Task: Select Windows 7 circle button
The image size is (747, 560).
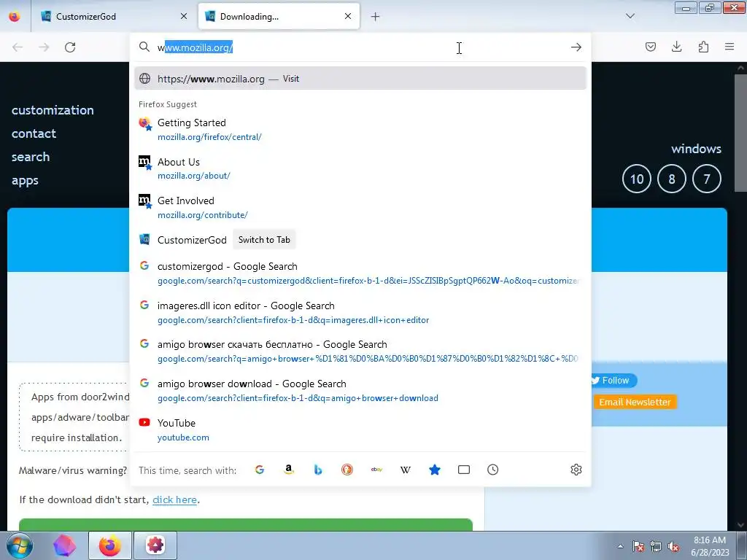Action: coord(706,179)
